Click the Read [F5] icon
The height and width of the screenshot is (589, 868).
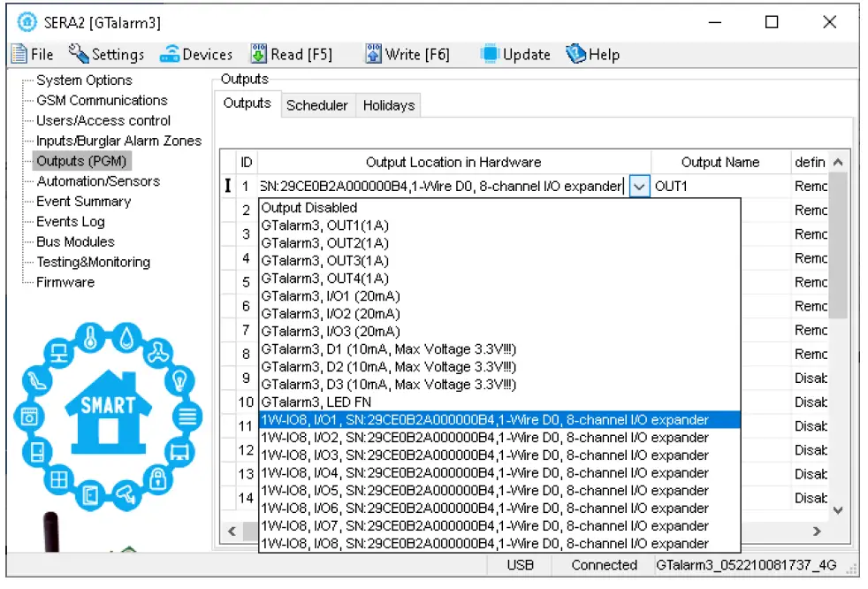pos(258,54)
